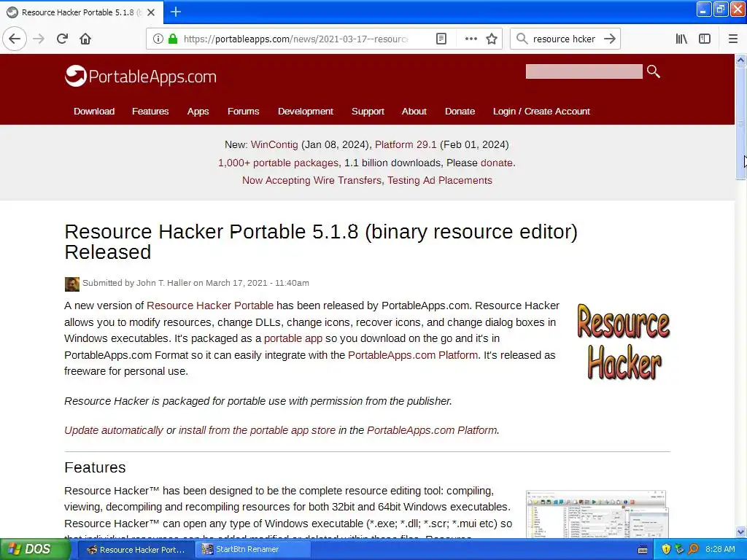
Task: Reload the current page
Action: click(63, 39)
